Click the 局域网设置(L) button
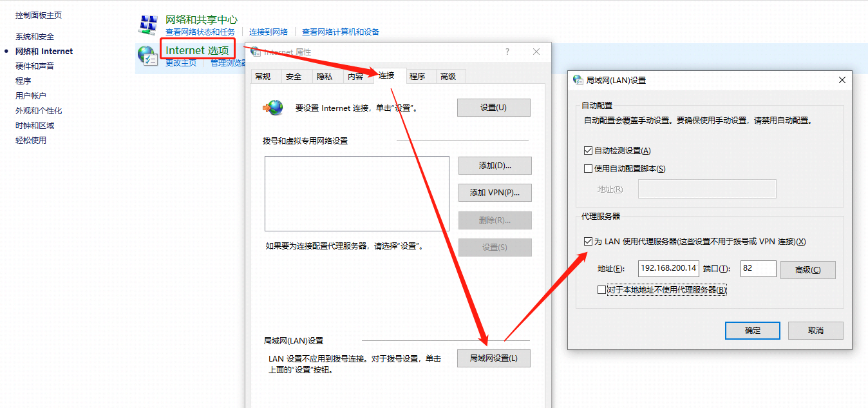The height and width of the screenshot is (408, 868). click(494, 358)
